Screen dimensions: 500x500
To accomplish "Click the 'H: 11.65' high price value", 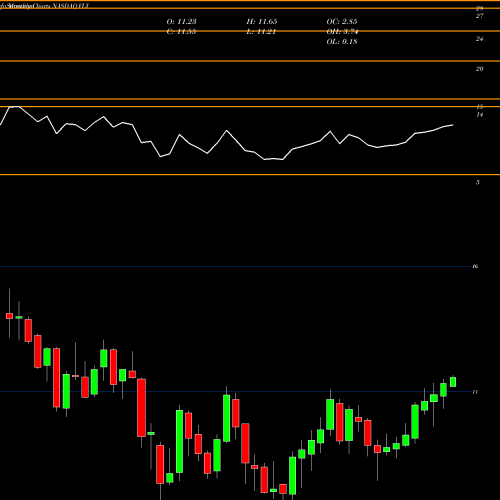I will [262, 22].
